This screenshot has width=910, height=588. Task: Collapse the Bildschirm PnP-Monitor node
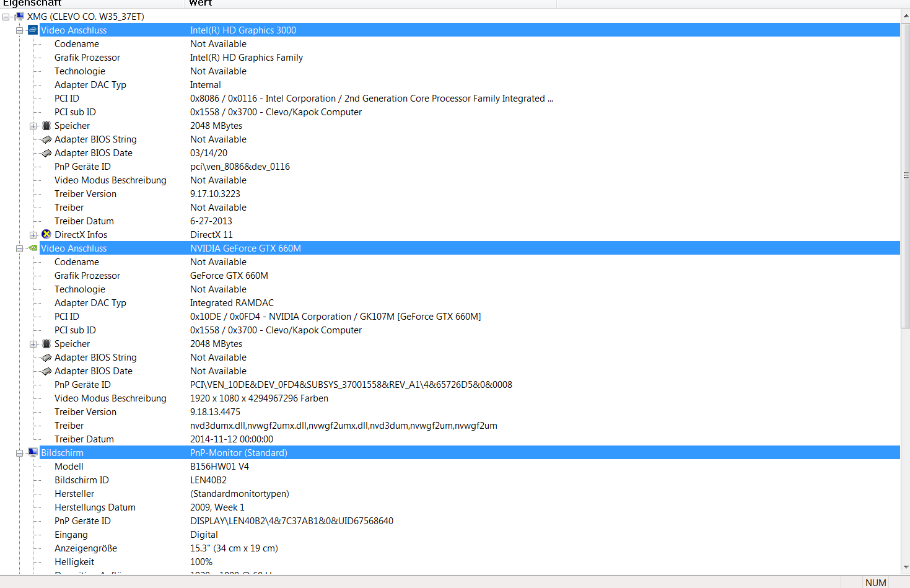pos(19,453)
